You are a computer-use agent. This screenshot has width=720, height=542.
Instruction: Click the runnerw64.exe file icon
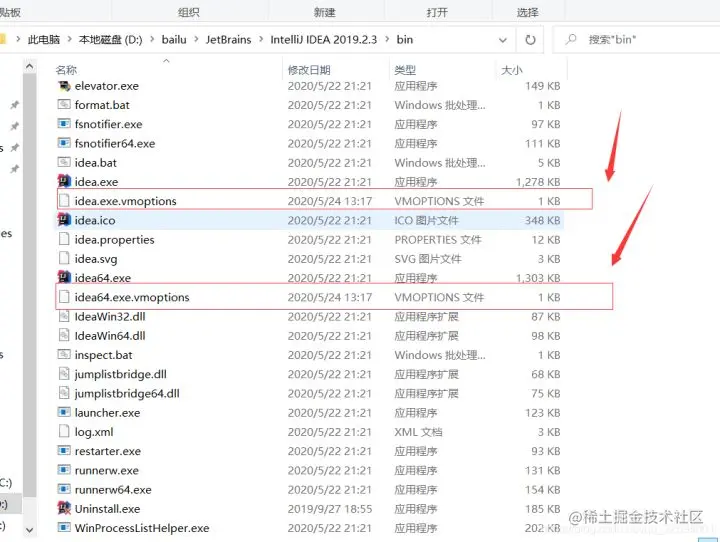tap(64, 490)
